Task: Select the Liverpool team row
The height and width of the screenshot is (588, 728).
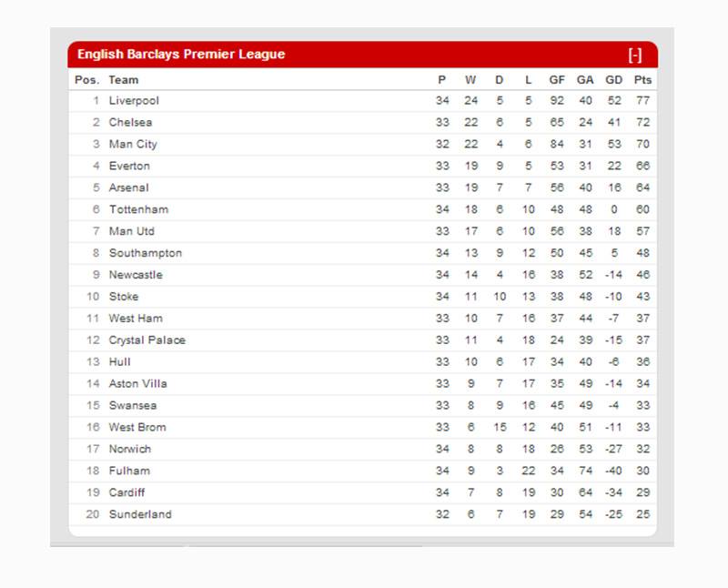Action: 134,101
